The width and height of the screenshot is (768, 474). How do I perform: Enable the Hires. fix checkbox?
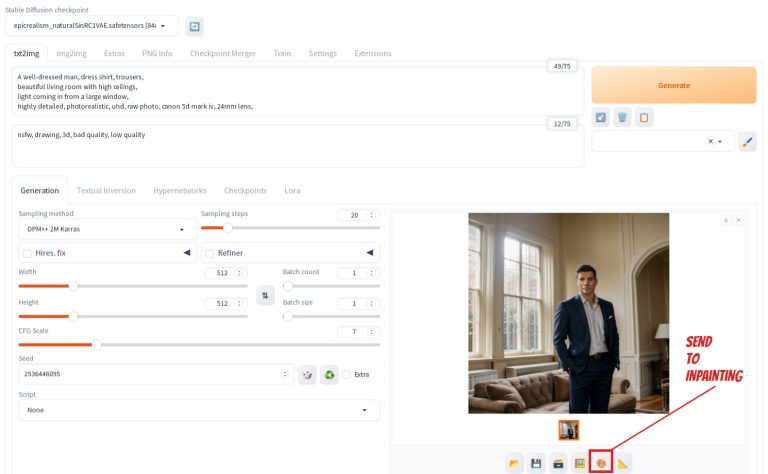tap(28, 253)
